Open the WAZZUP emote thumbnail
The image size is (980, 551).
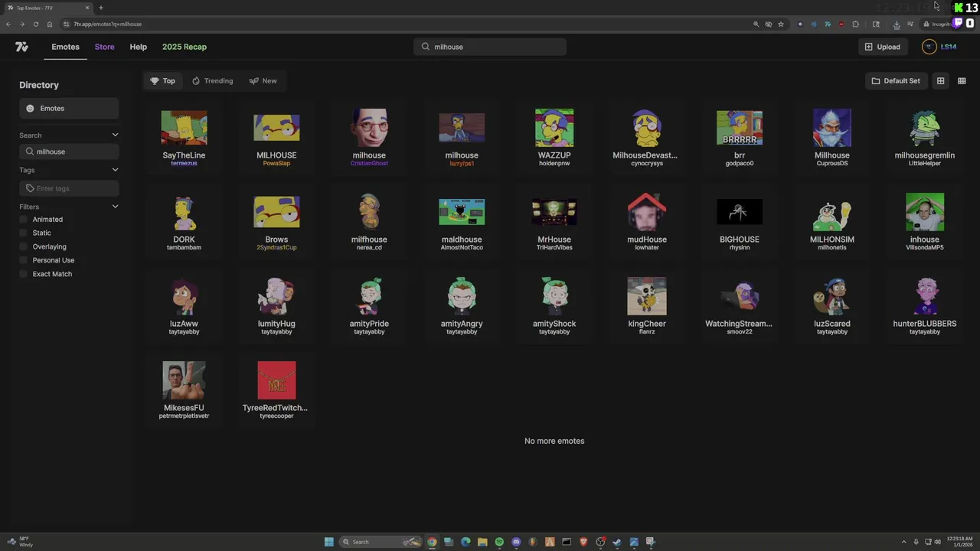tap(554, 128)
